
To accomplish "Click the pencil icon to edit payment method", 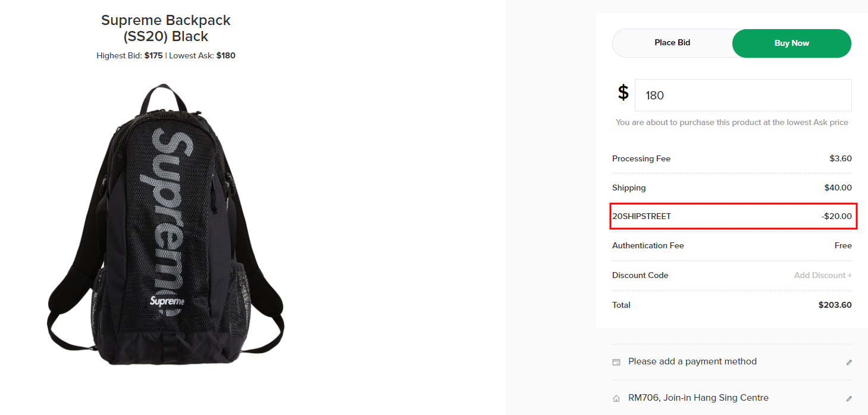I will point(849,362).
